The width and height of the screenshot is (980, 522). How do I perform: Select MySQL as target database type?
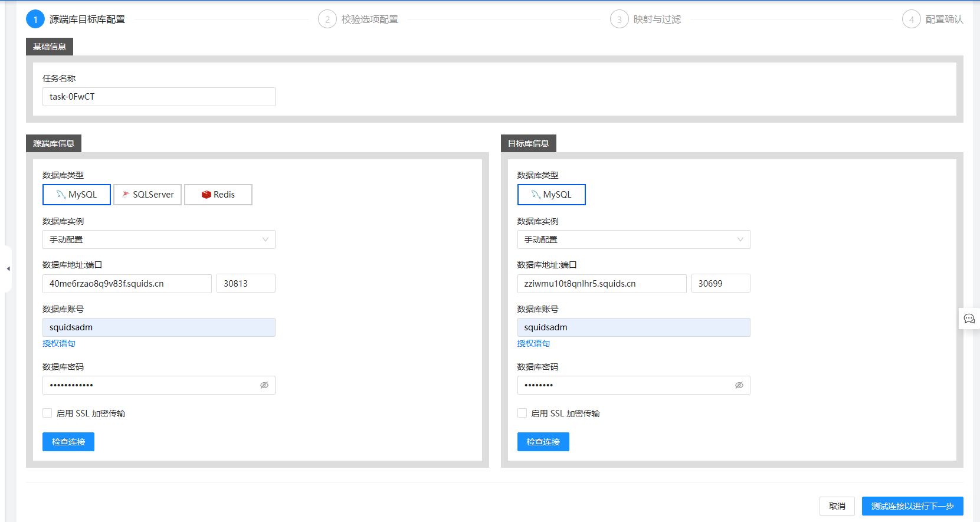coord(552,195)
